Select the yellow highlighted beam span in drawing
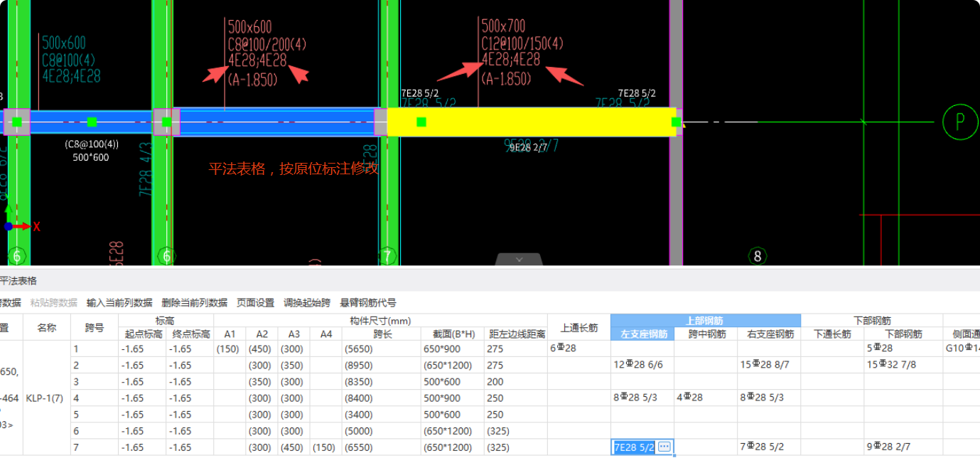Image resolution: width=980 pixels, height=468 pixels. 531,122
